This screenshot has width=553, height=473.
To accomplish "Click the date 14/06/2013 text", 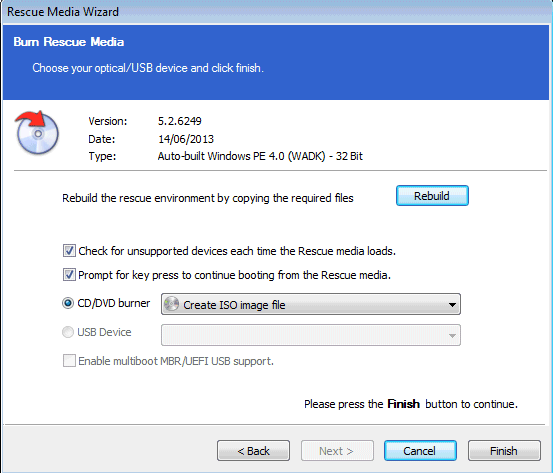I will [186, 139].
